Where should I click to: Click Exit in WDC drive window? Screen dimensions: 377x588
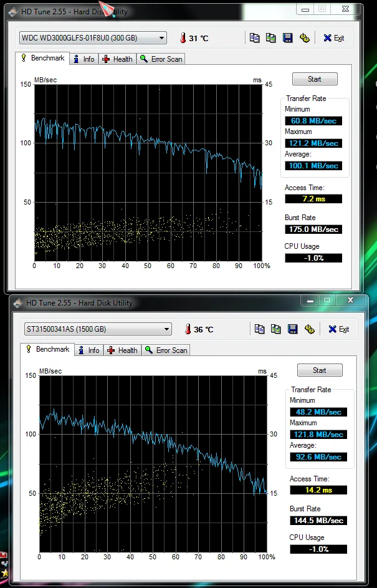point(334,38)
